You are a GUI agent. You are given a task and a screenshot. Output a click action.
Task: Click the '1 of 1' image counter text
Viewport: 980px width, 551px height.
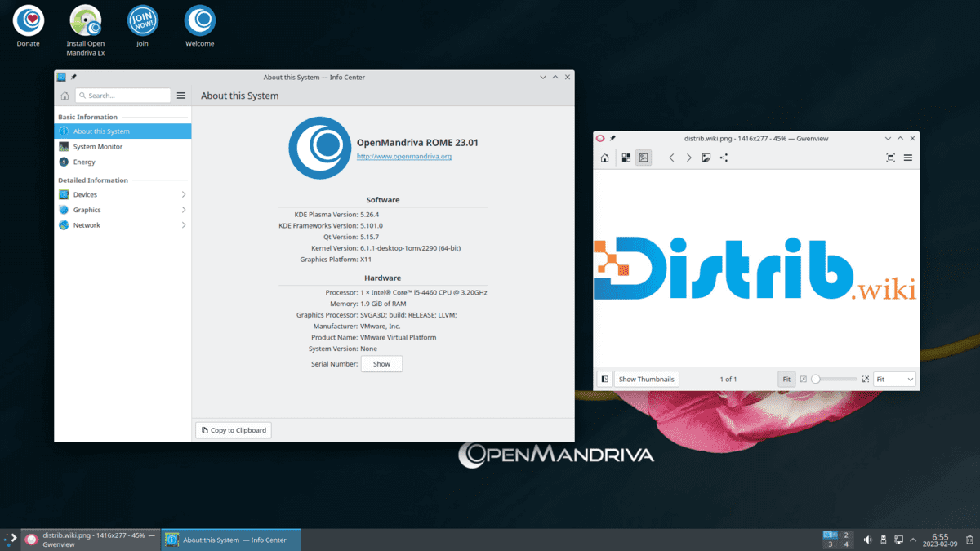coord(728,379)
